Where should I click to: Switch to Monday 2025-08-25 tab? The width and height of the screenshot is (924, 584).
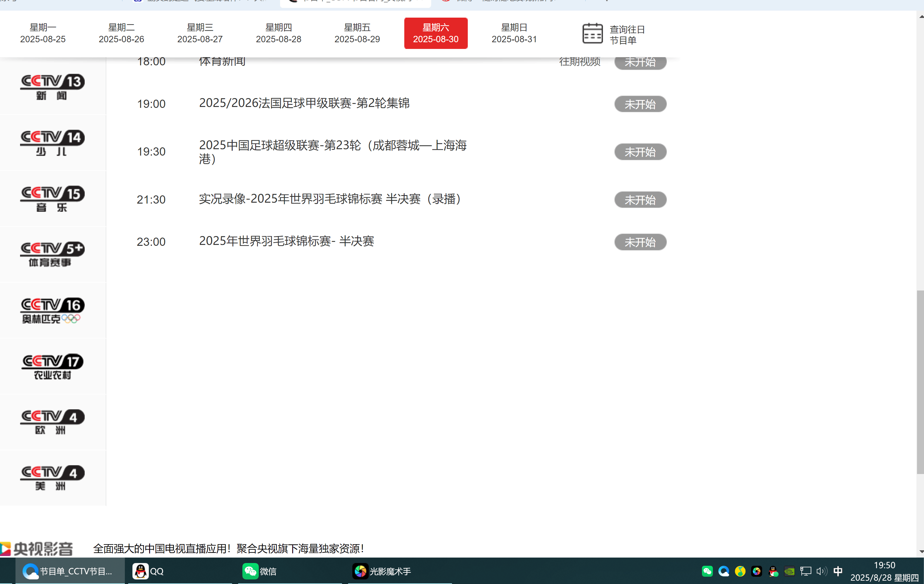pos(43,33)
